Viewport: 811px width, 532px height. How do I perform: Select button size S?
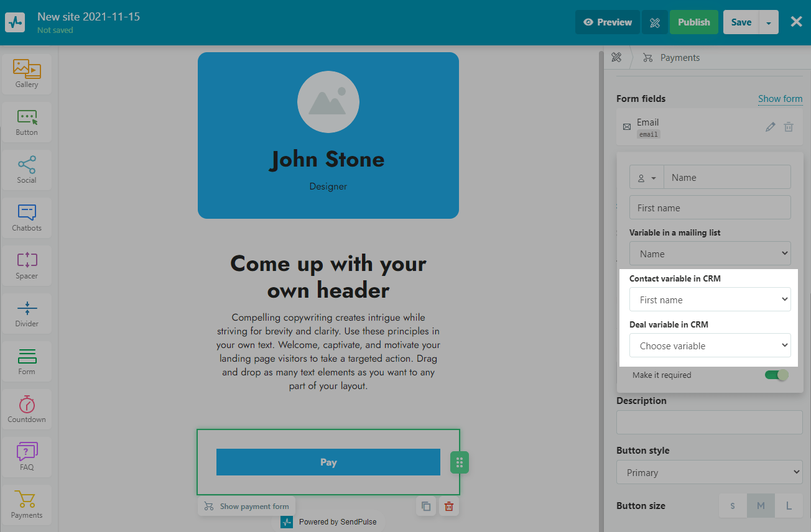click(x=733, y=506)
